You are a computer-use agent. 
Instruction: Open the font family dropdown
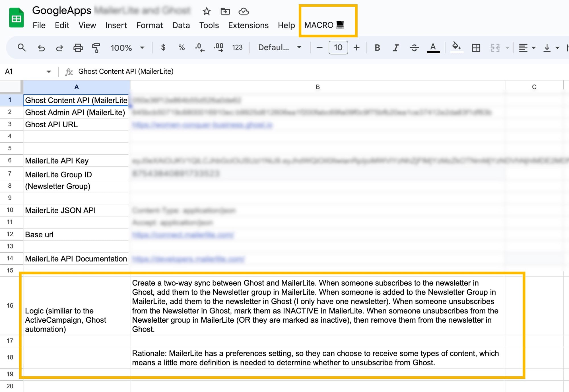click(x=279, y=47)
